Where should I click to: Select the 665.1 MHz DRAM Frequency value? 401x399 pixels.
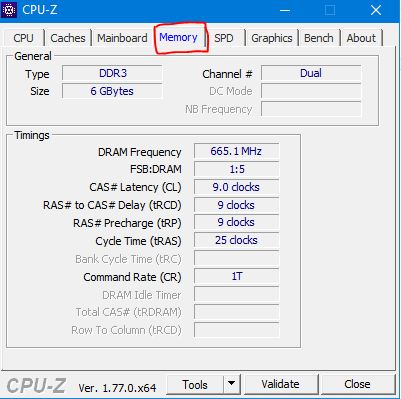pyautogui.click(x=236, y=151)
